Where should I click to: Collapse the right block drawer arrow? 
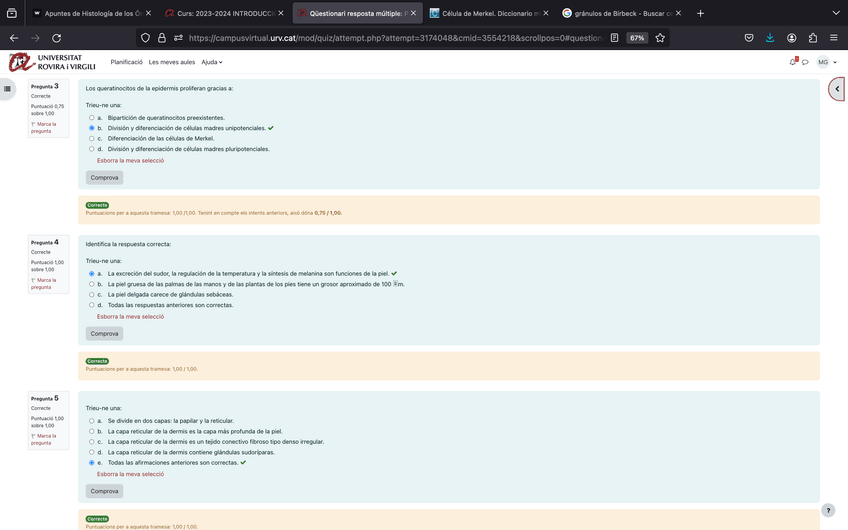point(837,89)
